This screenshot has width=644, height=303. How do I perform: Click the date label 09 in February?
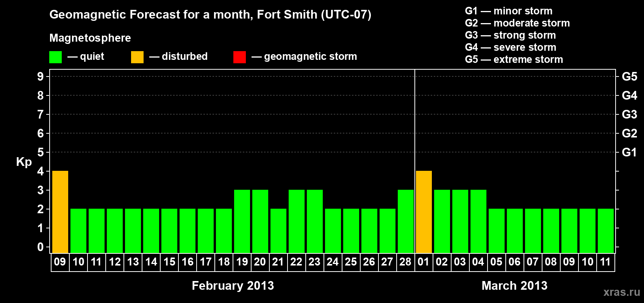tap(60, 262)
